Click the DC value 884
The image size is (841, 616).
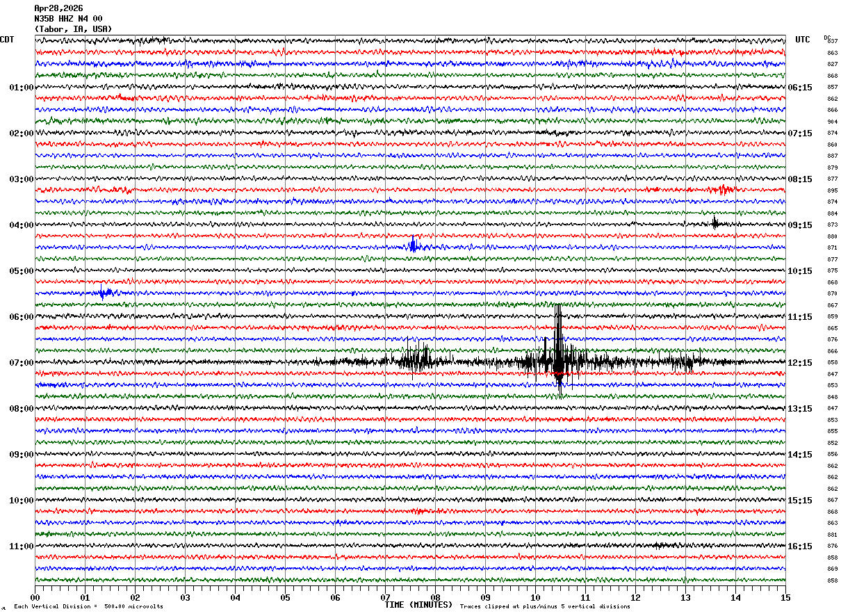(x=832, y=213)
